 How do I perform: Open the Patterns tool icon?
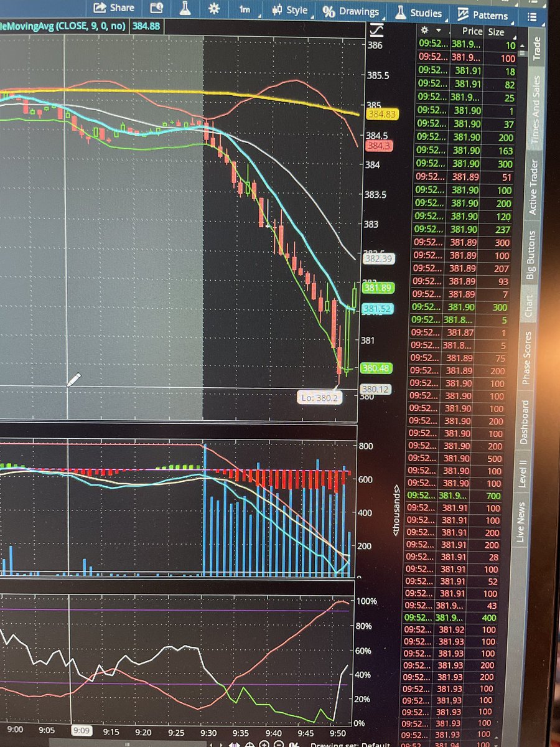click(463, 14)
